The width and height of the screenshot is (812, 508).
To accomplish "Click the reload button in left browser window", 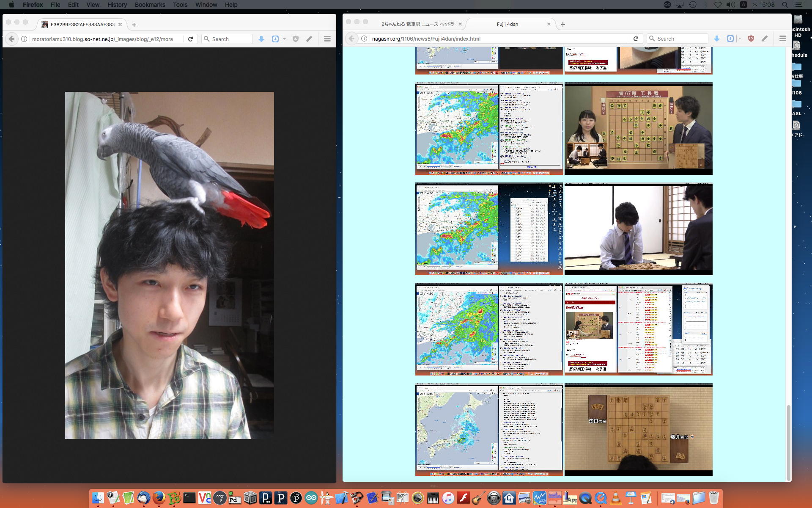I will click(190, 39).
